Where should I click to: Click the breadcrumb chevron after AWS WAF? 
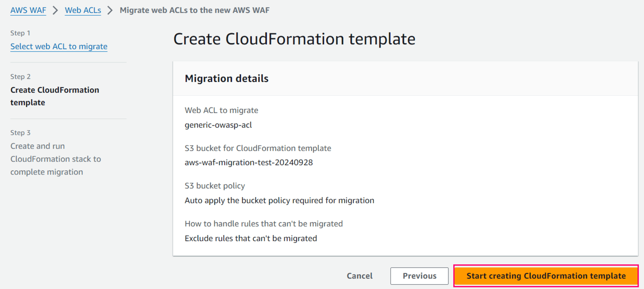[55, 10]
